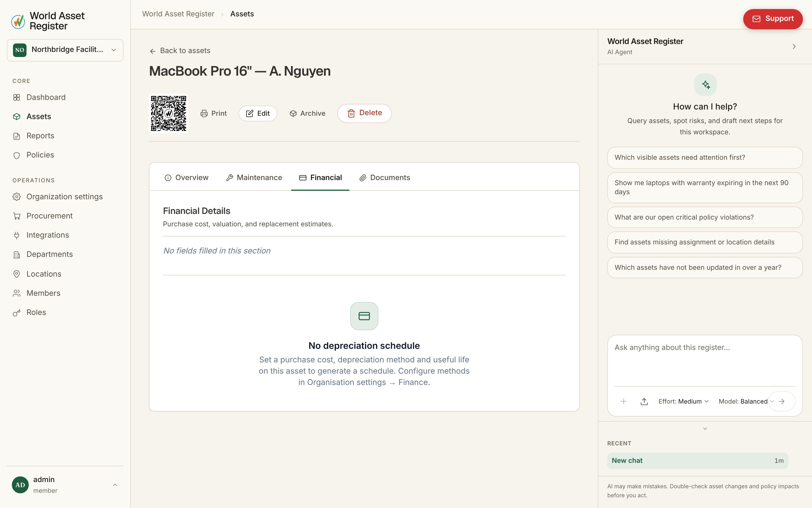This screenshot has height=508, width=812.
Task: Click the upload icon in chat composer
Action: coord(644,402)
